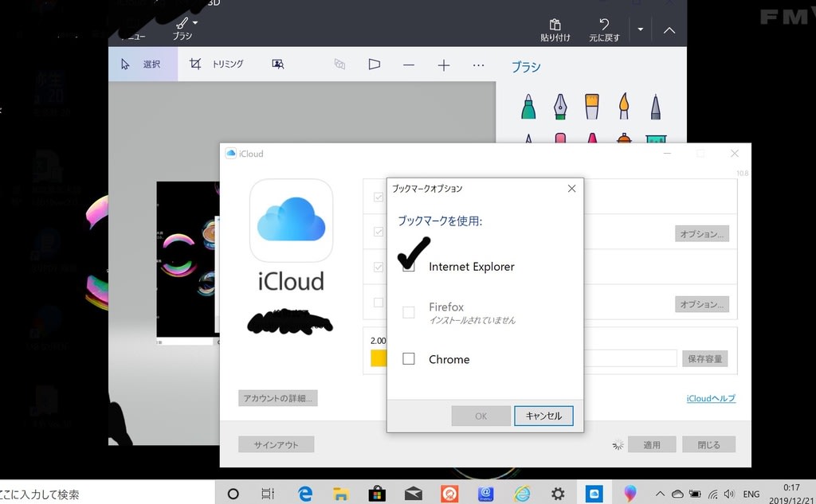Check the Chrome bookmark checkbox
This screenshot has height=504, width=816.
409,359
